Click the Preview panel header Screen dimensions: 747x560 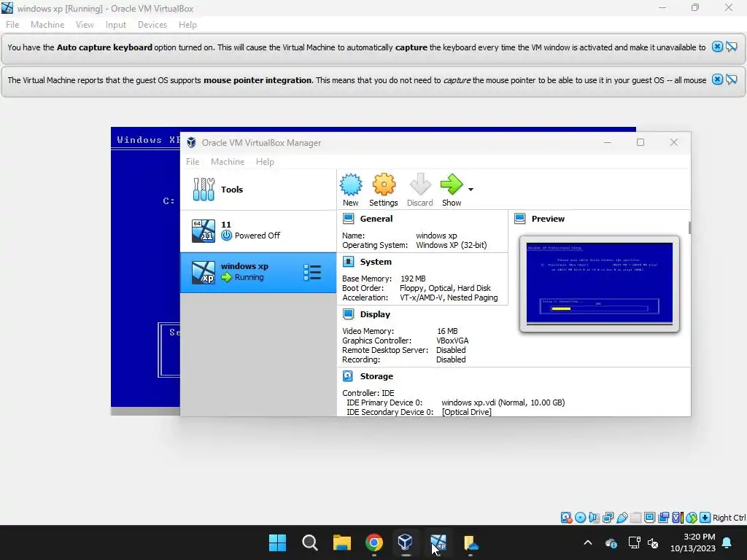548,219
